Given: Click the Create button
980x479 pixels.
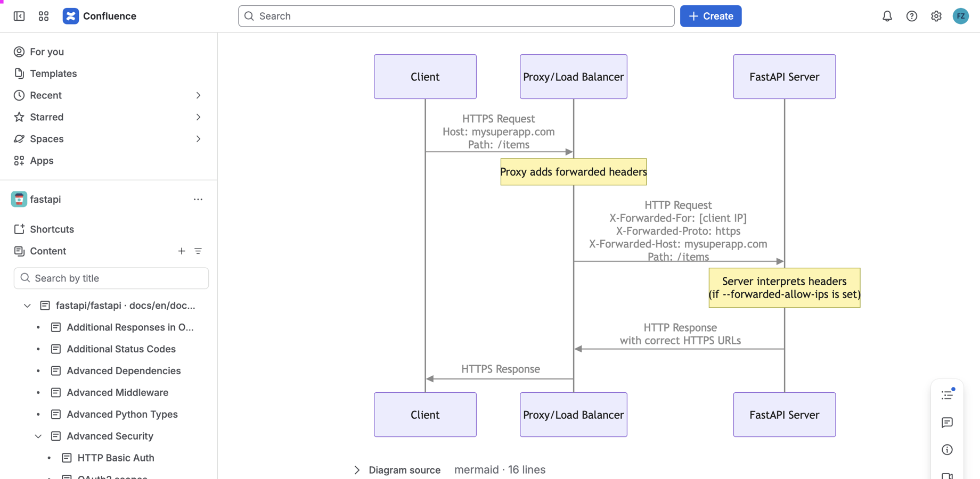Looking at the screenshot, I should click(x=710, y=16).
